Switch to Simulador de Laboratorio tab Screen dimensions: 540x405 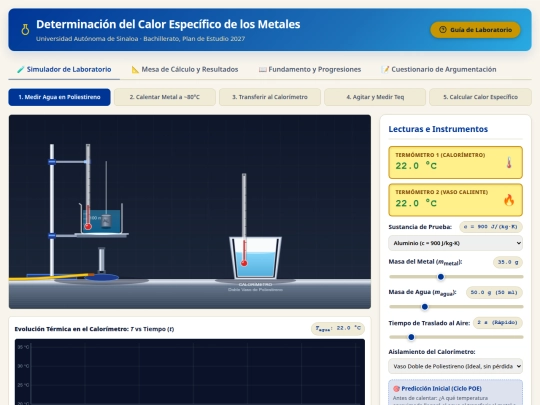(64, 70)
